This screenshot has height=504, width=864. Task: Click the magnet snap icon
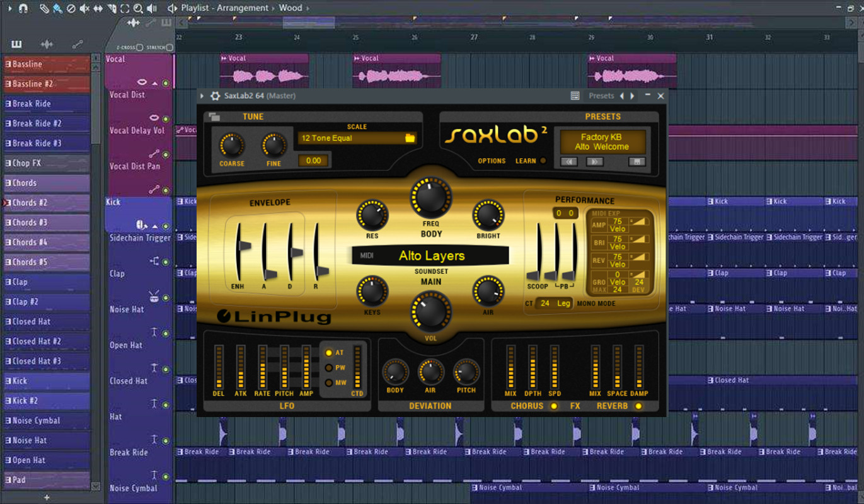coord(22,8)
